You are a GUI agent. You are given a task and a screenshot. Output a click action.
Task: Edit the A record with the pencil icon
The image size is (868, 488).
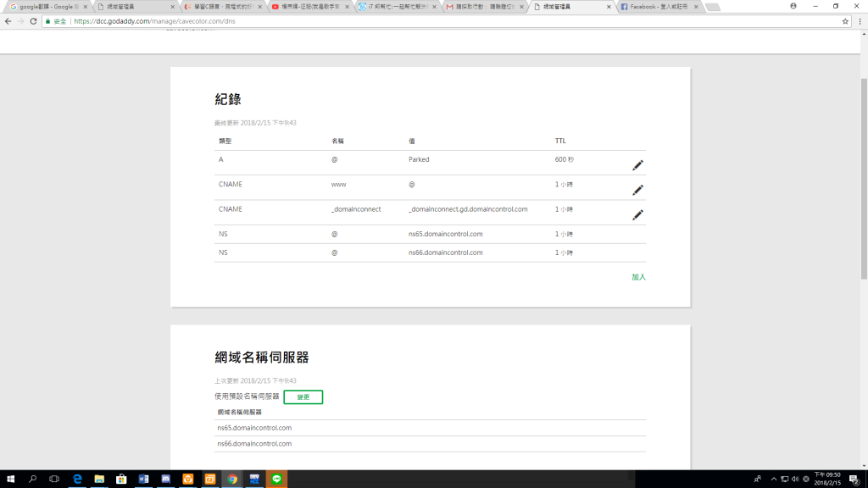[637, 165]
